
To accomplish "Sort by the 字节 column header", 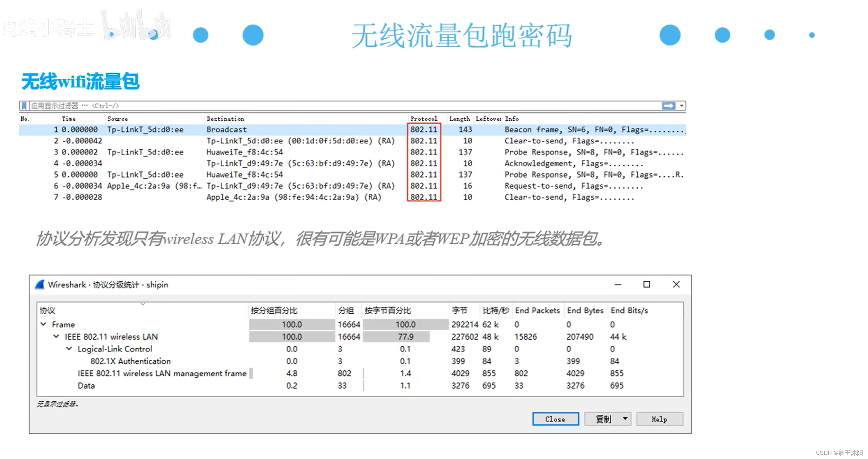I will 465,311.
